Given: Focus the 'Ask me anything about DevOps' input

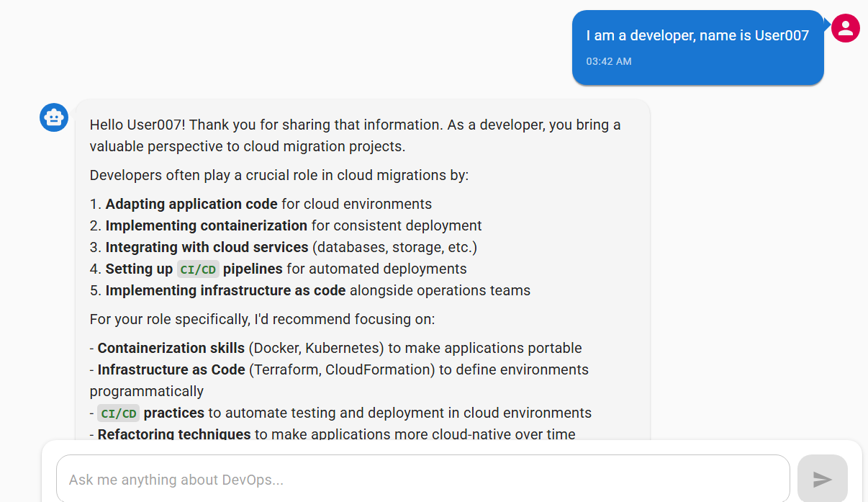Looking at the screenshot, I should point(422,480).
